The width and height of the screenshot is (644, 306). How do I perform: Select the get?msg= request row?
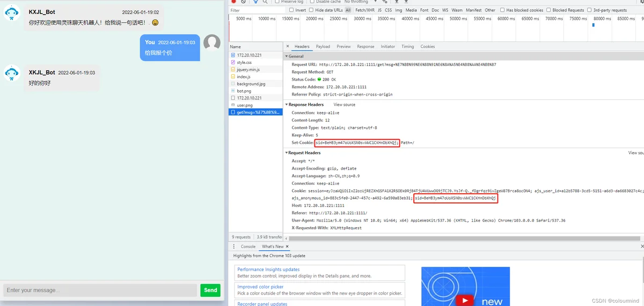click(x=255, y=112)
